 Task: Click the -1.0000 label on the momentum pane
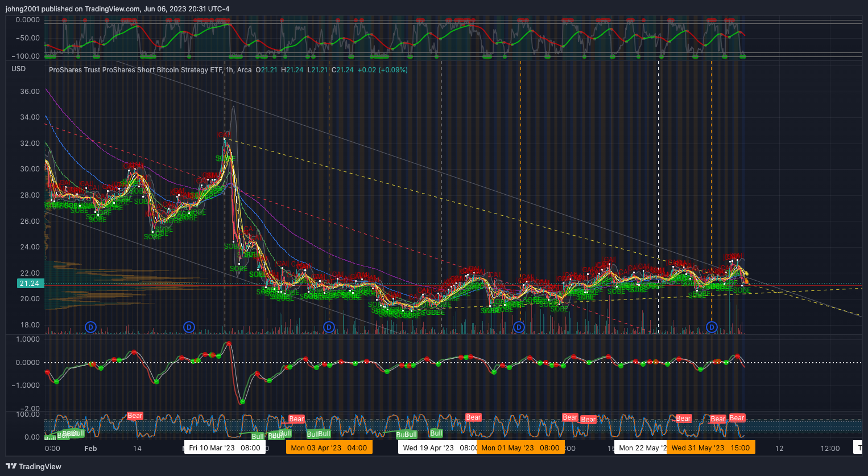point(26,385)
